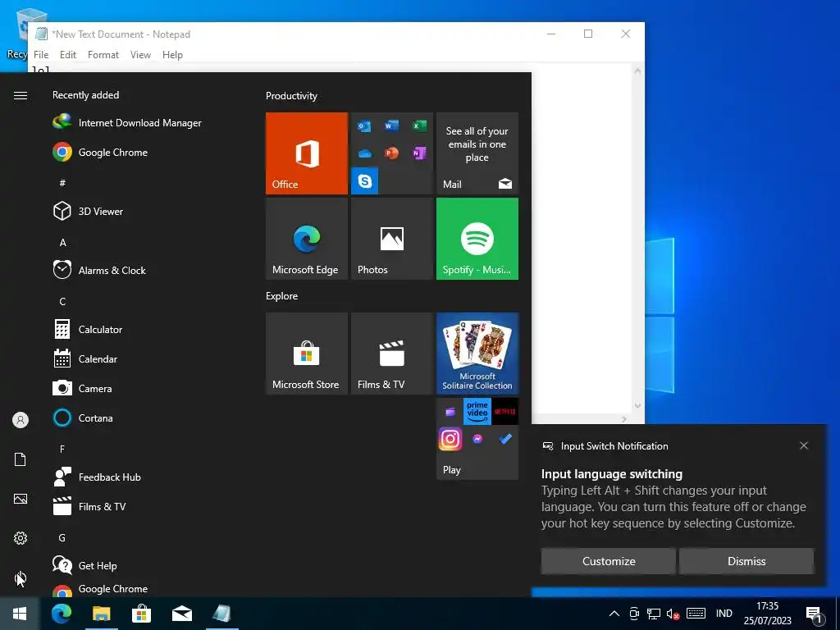Open Microsoft Store from taskbar

click(141, 614)
